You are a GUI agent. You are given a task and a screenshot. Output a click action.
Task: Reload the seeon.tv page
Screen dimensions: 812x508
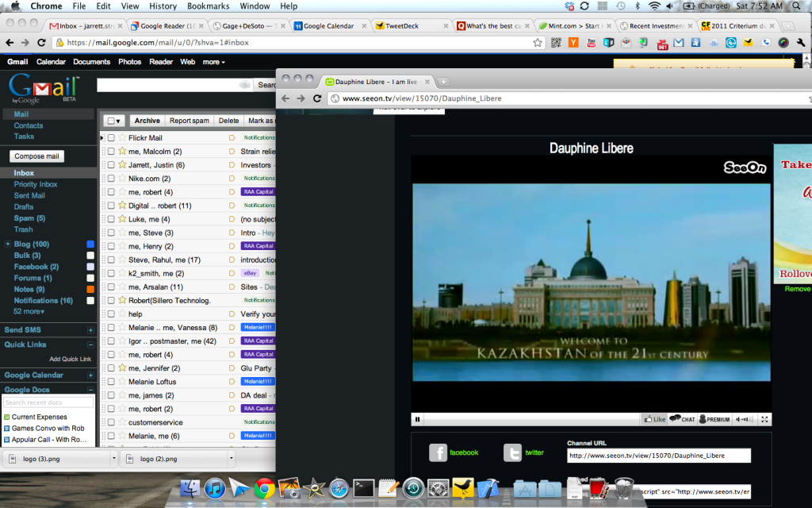pyautogui.click(x=317, y=98)
